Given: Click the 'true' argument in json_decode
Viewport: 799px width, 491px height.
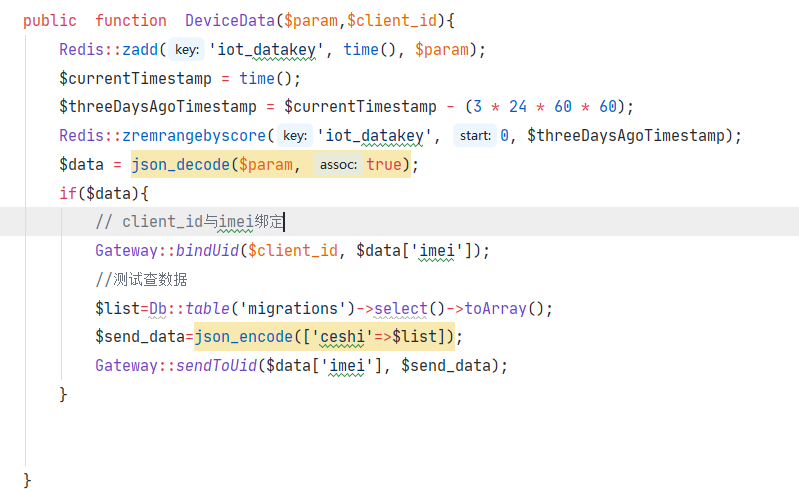Looking at the screenshot, I should coord(384,165).
